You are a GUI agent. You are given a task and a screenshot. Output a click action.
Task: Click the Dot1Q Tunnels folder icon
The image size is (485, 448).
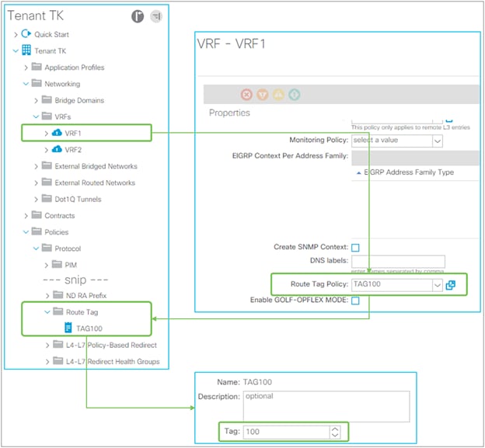[x=47, y=198]
